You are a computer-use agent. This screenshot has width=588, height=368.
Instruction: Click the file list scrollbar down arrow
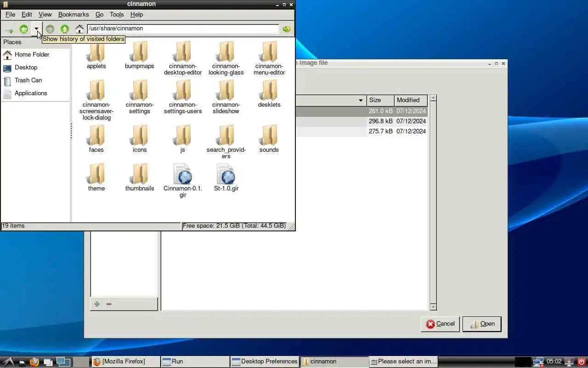point(433,307)
